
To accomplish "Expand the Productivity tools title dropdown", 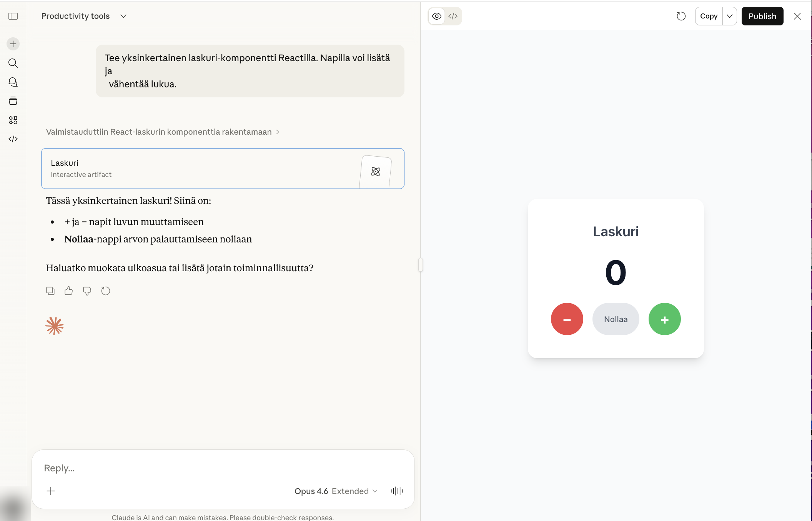I will (123, 16).
